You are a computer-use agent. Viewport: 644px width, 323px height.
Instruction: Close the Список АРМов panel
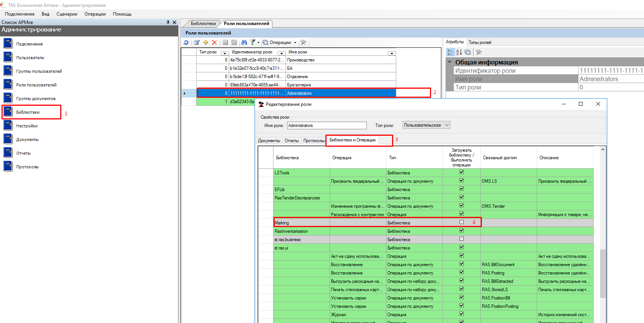tap(175, 22)
